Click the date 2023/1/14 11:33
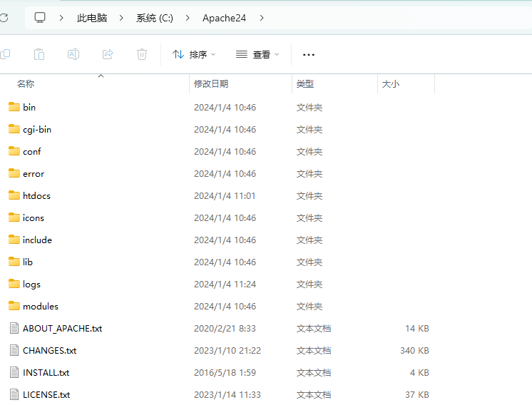532x405 pixels. point(227,394)
